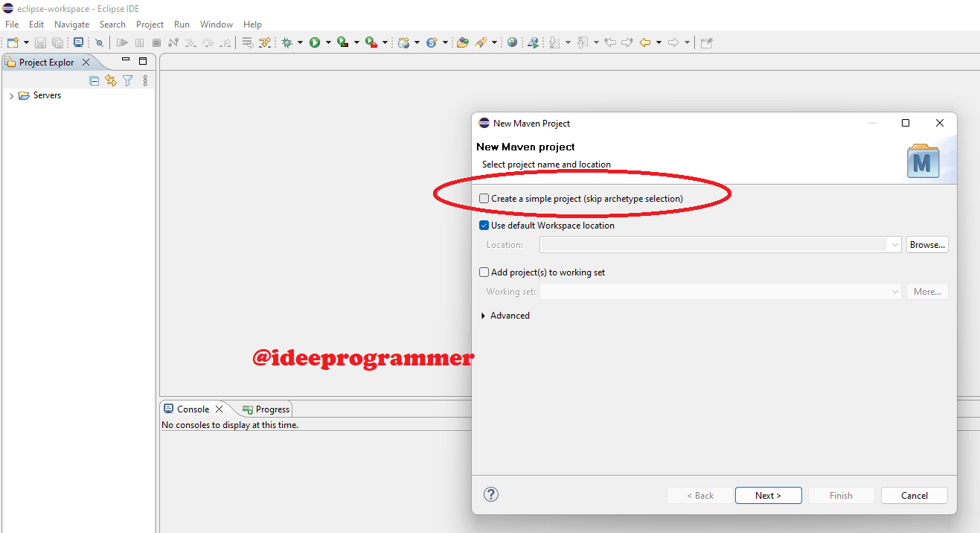The image size is (980, 533).
Task: Open the Terminal toolbar icon
Action: 78,42
